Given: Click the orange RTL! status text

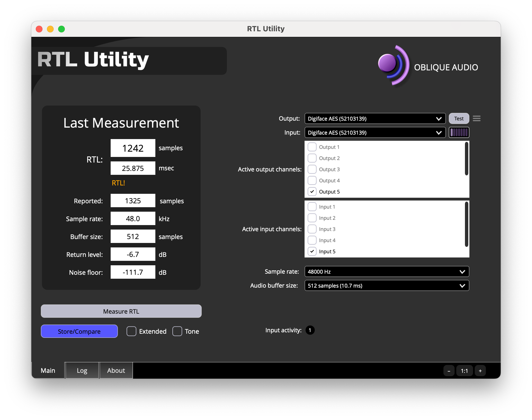Looking at the screenshot, I should (x=118, y=183).
